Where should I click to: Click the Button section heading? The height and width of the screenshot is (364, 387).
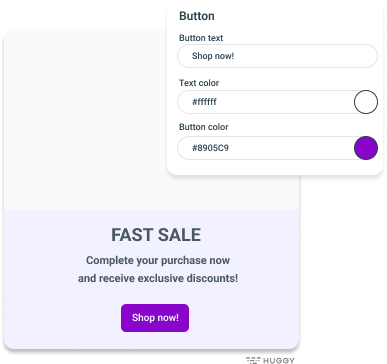(x=197, y=16)
